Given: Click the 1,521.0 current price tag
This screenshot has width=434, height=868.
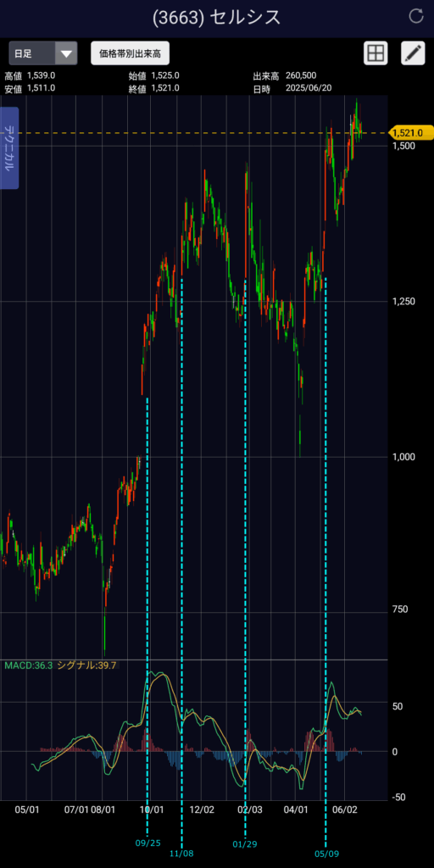Looking at the screenshot, I should pos(408,133).
